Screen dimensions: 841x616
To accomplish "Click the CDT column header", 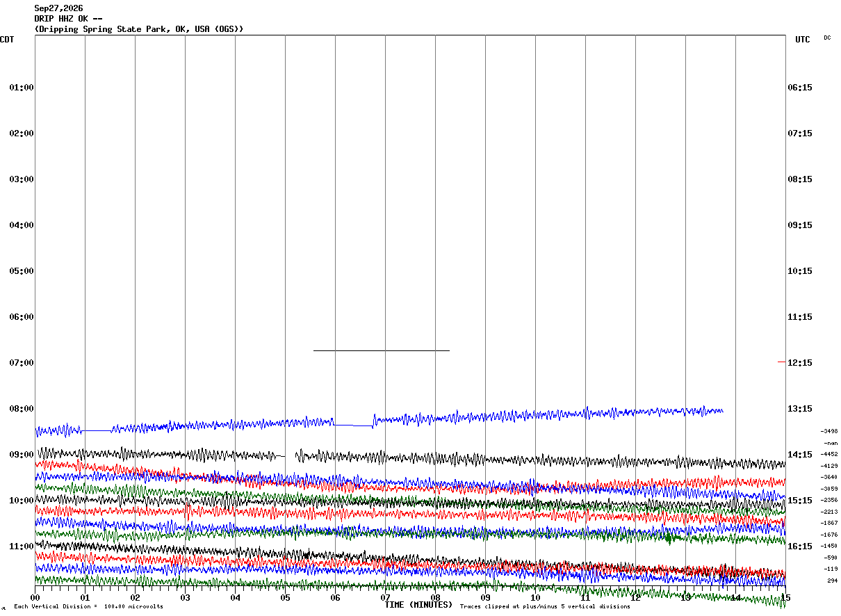I will (x=7, y=40).
